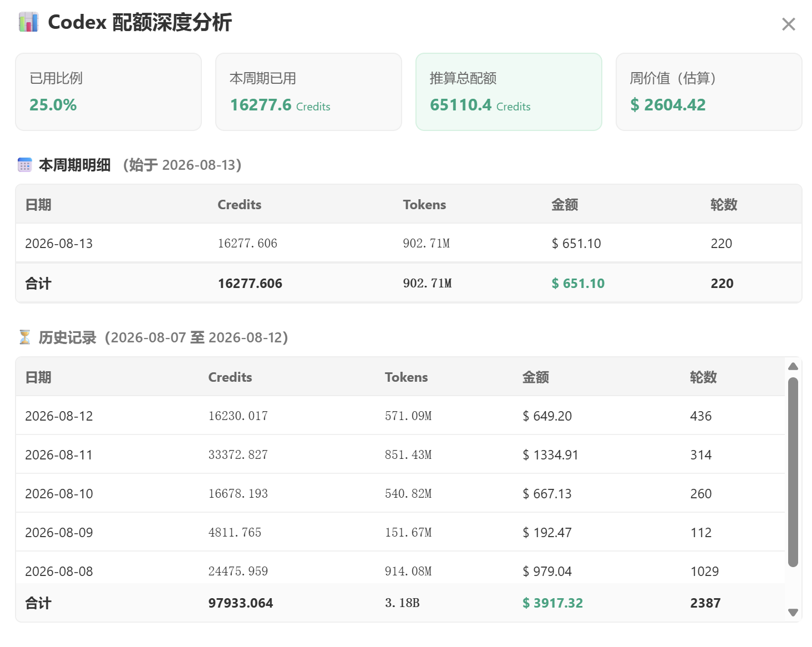Close the Codex quota analysis dialog
The image size is (812, 647).
(x=788, y=24)
